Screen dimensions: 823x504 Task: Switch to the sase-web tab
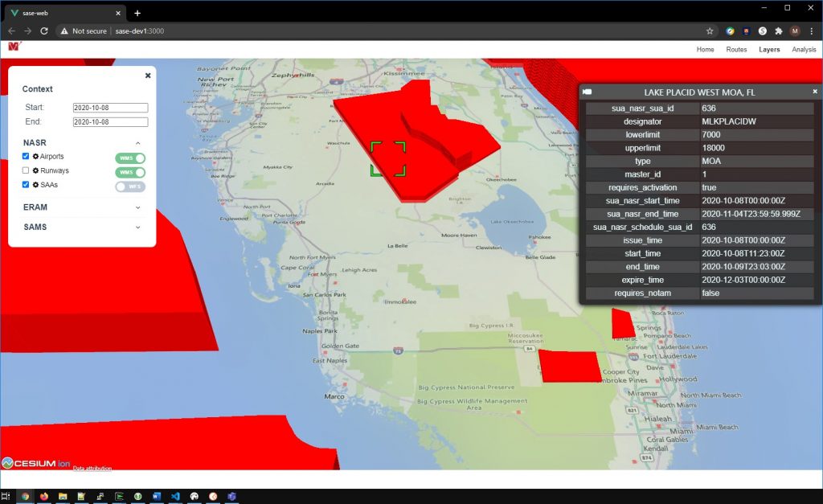click(66, 13)
